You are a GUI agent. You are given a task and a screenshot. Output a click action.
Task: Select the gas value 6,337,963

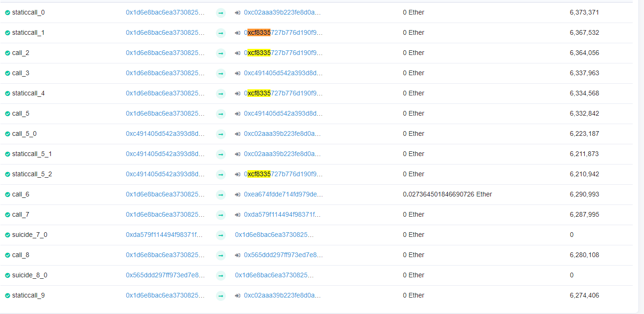pyautogui.click(x=584, y=73)
